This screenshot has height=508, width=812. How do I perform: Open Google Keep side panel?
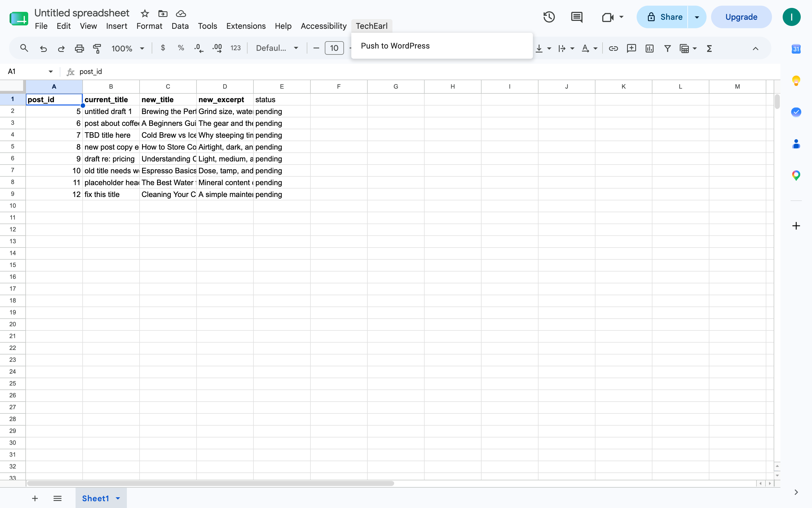[796, 81]
